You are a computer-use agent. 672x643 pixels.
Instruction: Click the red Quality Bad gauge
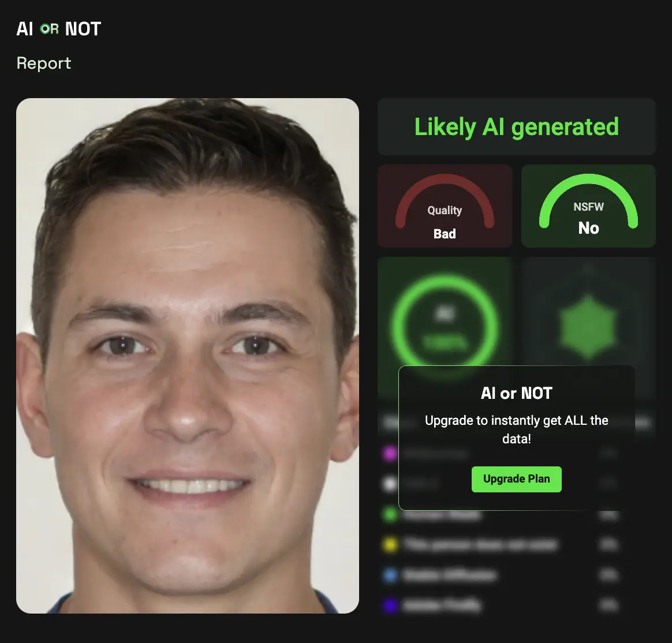click(x=445, y=206)
